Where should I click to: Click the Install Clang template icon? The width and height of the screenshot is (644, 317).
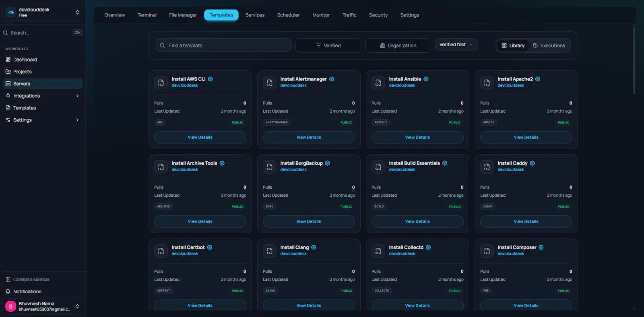270,251
